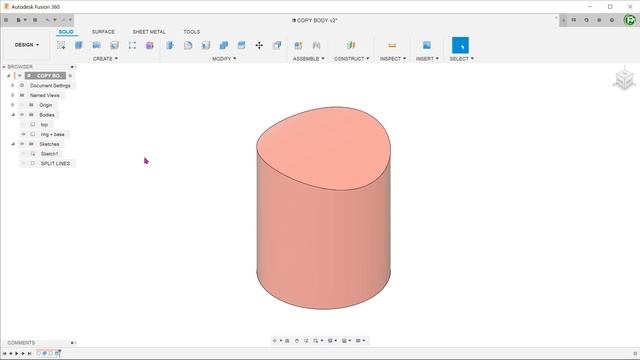Click the Display Settings icon in navigation bar
This screenshot has width=640, height=360.
[x=331, y=340]
